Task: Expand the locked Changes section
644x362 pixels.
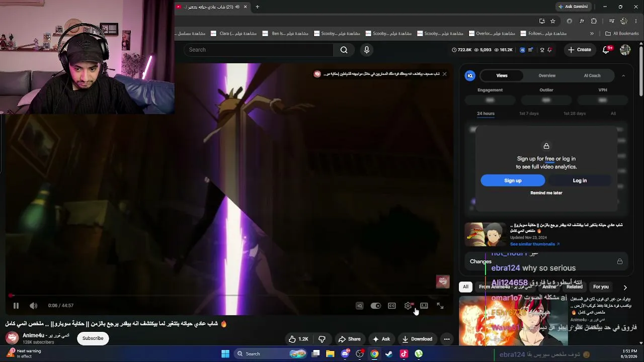Action: tap(546, 261)
